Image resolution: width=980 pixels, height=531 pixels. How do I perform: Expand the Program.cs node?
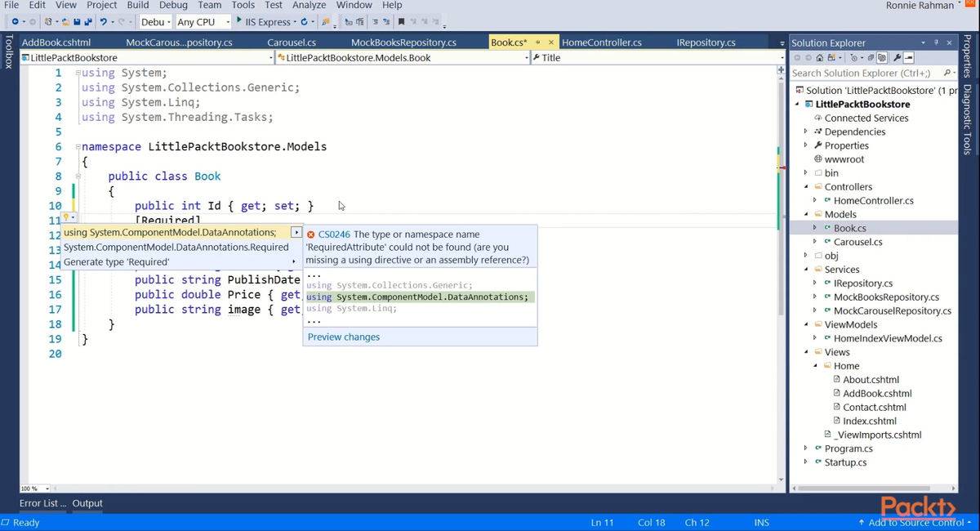(x=806, y=448)
